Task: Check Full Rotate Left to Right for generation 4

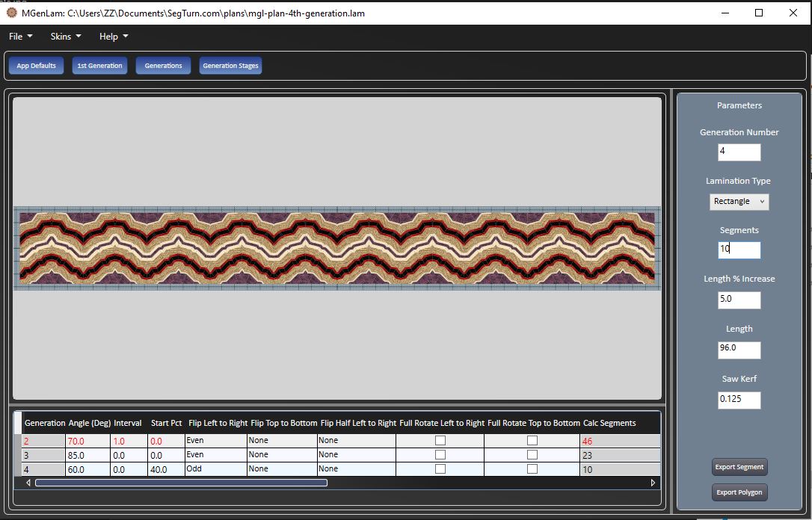Action: pyautogui.click(x=440, y=469)
